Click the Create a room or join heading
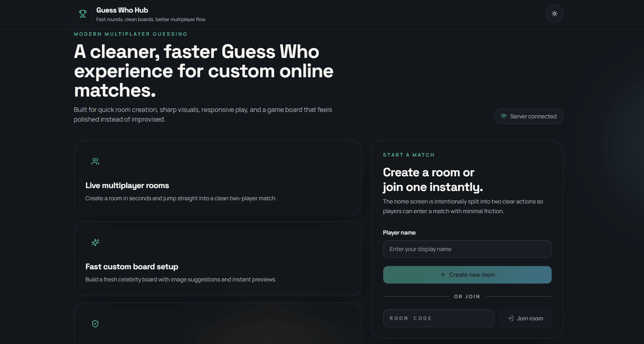The height and width of the screenshot is (344, 644). point(433,180)
